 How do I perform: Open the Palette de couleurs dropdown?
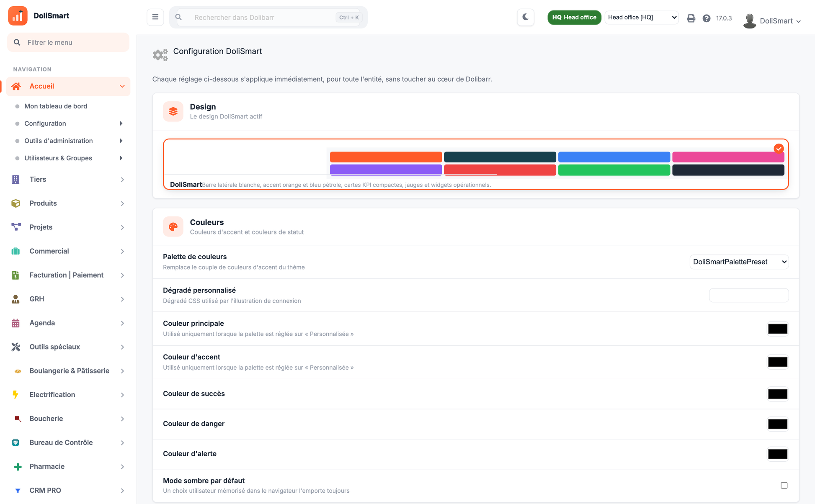point(739,262)
